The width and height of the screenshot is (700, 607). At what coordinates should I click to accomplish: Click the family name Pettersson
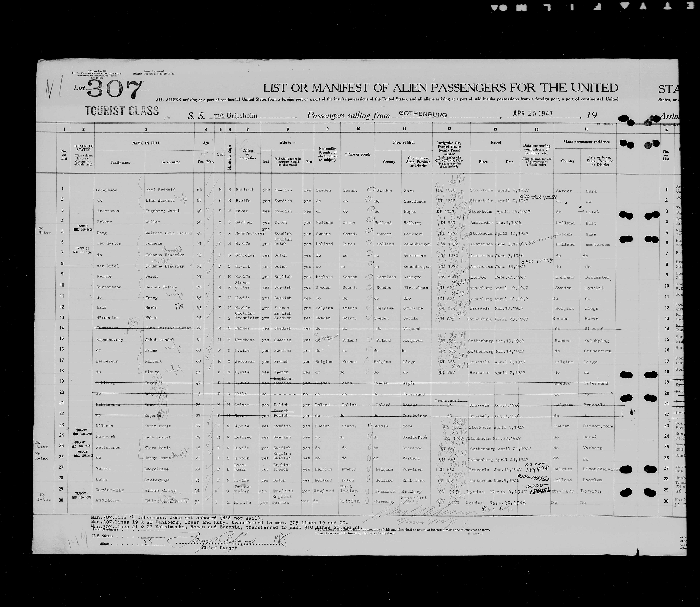[x=108, y=448]
